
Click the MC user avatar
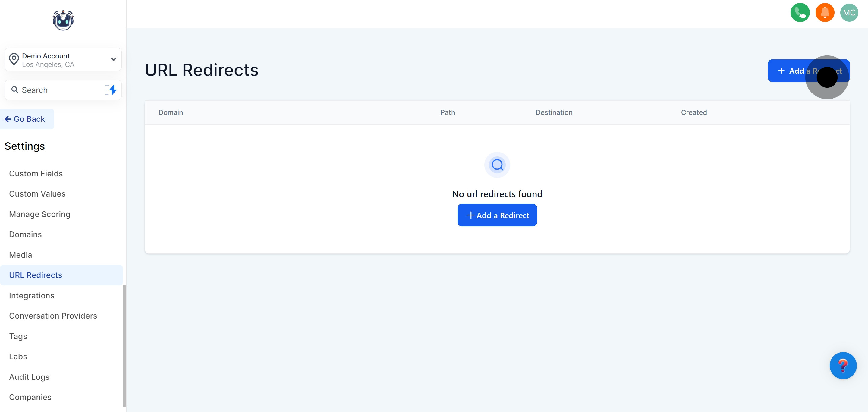tap(849, 13)
